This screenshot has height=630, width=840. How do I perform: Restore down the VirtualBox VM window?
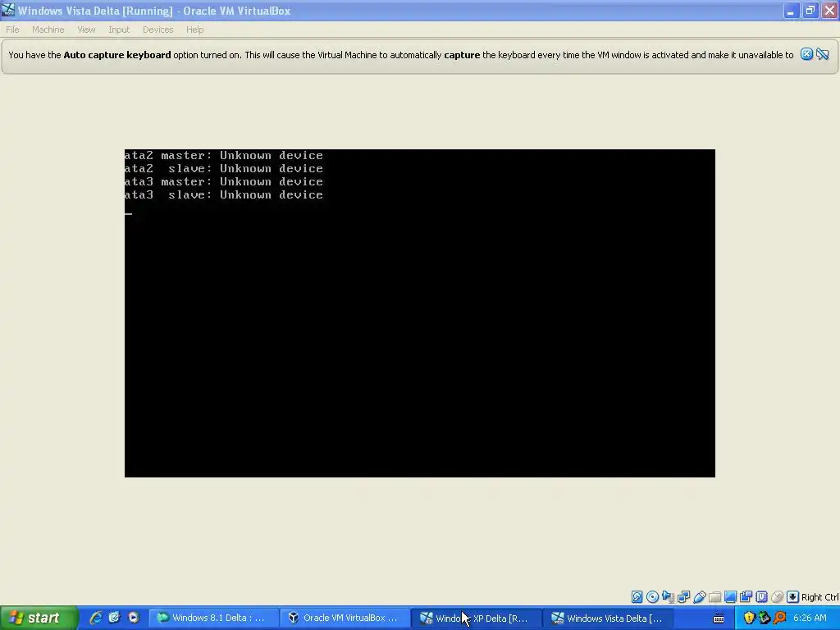click(810, 11)
